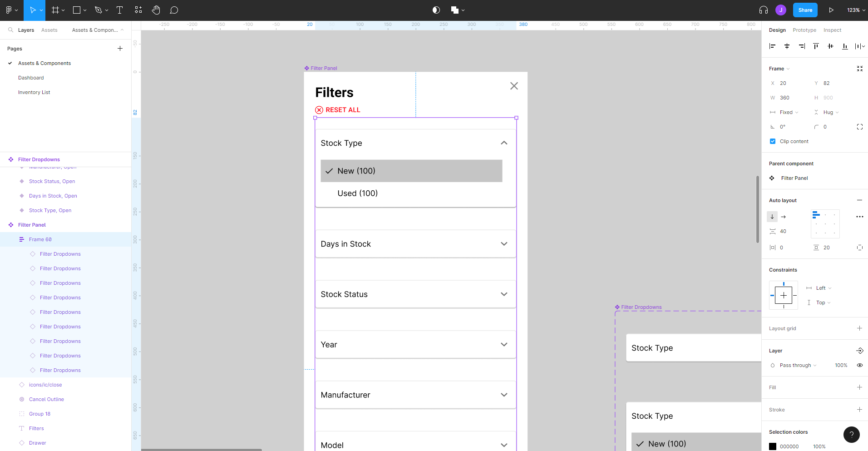Open the Inventory List page

coord(34,92)
